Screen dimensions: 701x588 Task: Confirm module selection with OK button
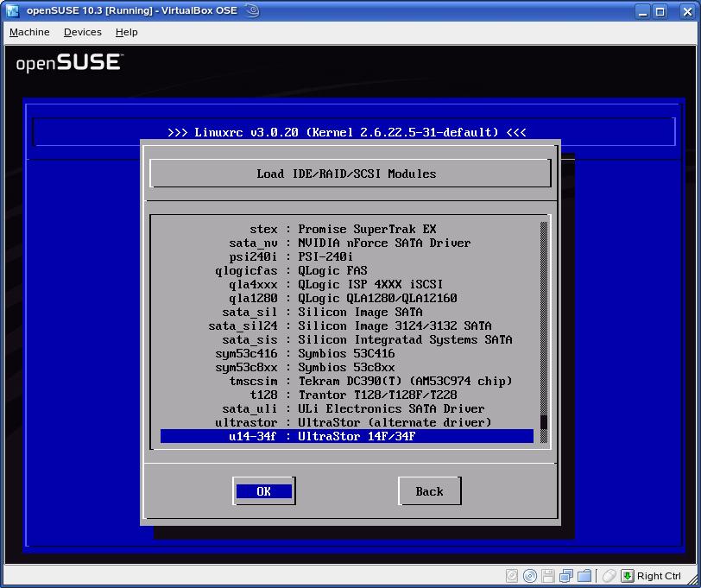coord(264,491)
